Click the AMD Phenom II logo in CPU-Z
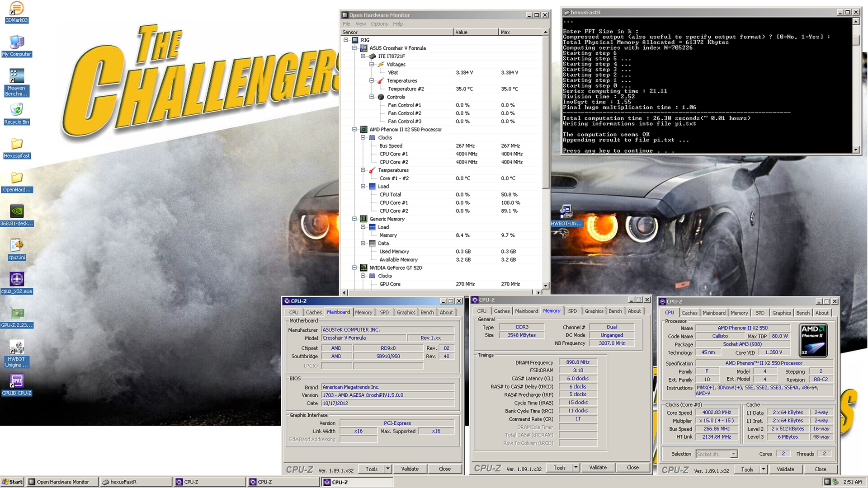Image resolution: width=868 pixels, height=488 pixels. pos(813,341)
